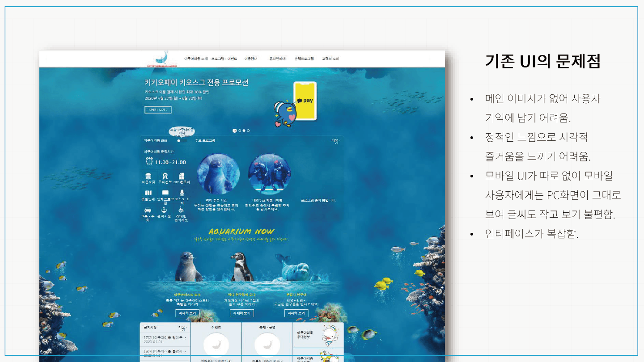
Task: Click 자세히 보기 under the penguin
Action: point(241,313)
